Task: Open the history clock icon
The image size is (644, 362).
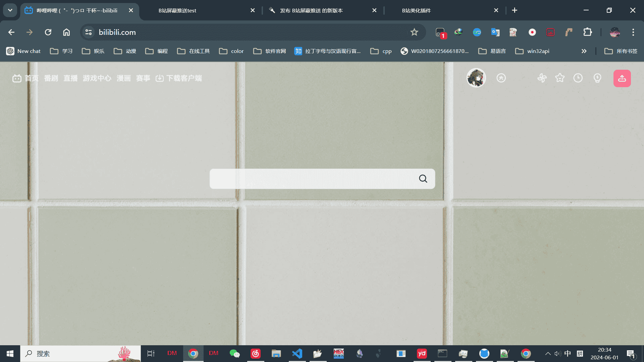Action: coord(578,78)
